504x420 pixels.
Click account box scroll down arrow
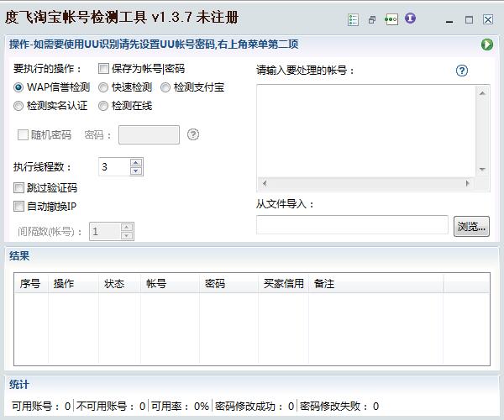482,169
